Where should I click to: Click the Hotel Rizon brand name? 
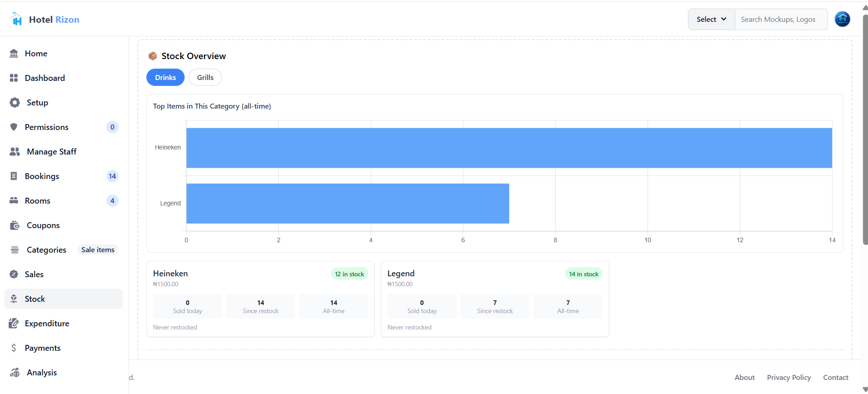[54, 20]
